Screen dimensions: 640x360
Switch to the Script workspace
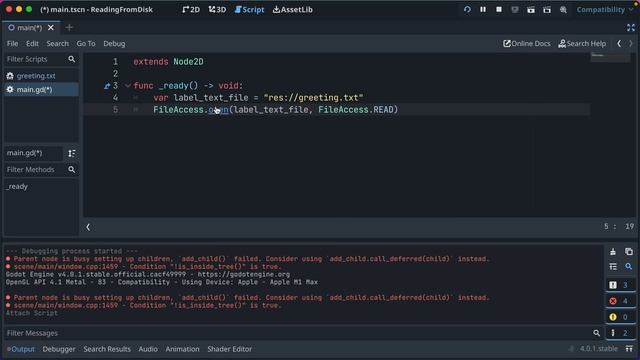(x=249, y=9)
